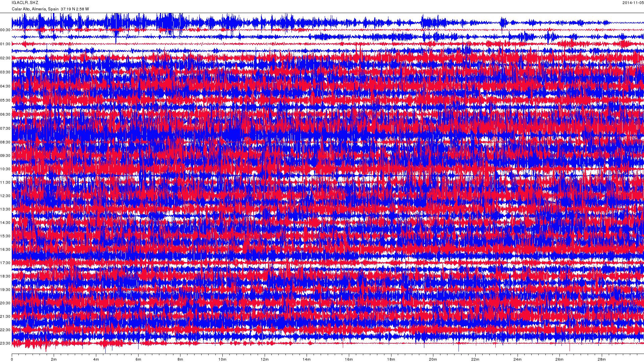
Task: Select the 18m axis tick label
Action: pos(391,360)
